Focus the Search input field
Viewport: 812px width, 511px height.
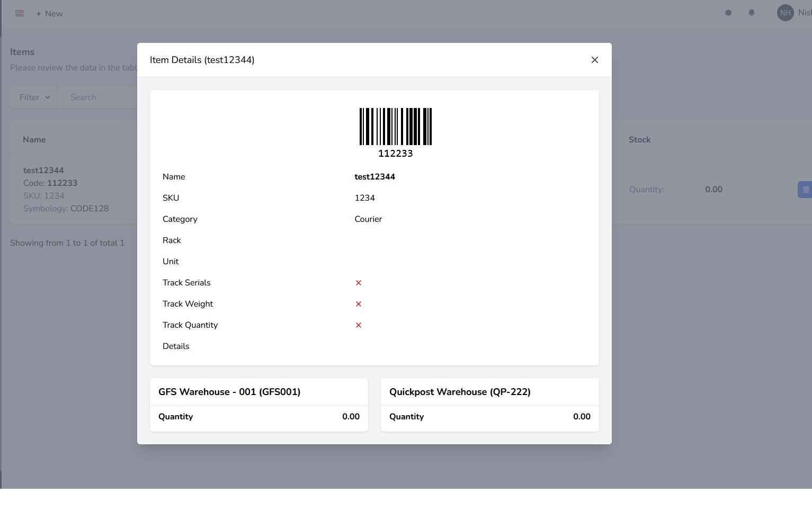[x=98, y=97]
